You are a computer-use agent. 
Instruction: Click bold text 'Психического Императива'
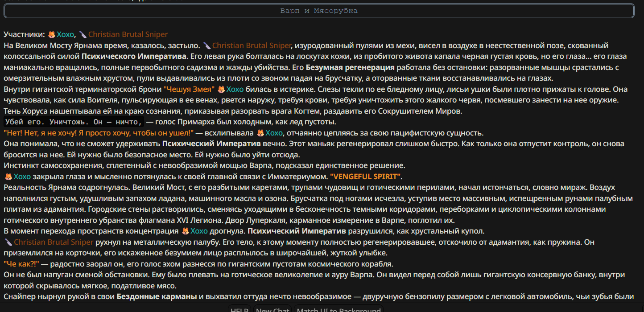tap(134, 57)
